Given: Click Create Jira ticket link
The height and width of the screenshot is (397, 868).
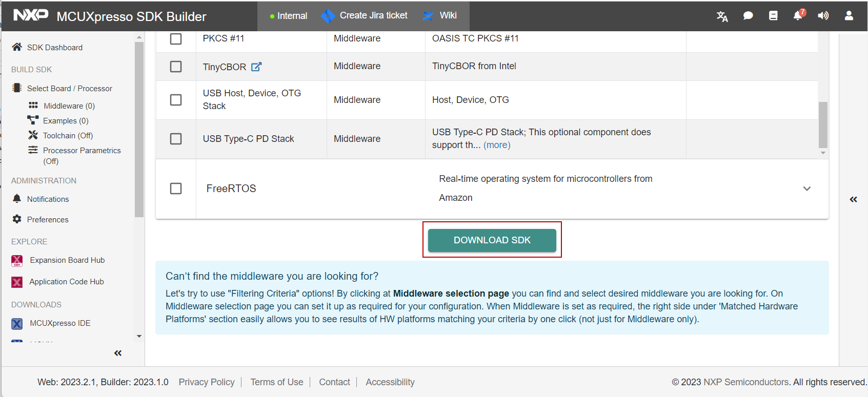Looking at the screenshot, I should point(373,15).
